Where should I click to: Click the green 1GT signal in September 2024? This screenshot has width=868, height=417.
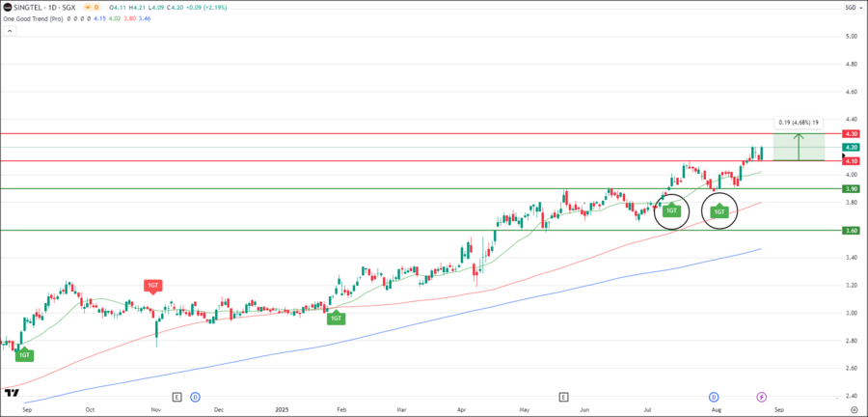click(x=24, y=354)
